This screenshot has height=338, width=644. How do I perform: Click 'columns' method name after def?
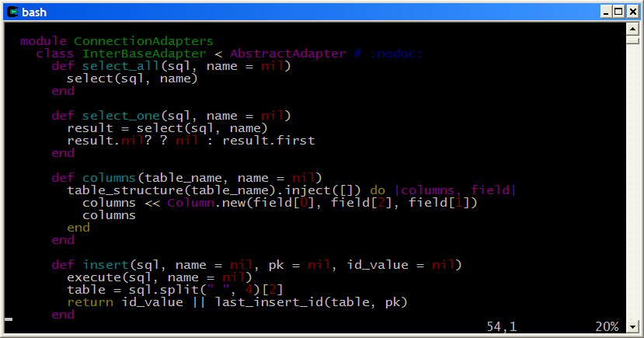pos(109,178)
